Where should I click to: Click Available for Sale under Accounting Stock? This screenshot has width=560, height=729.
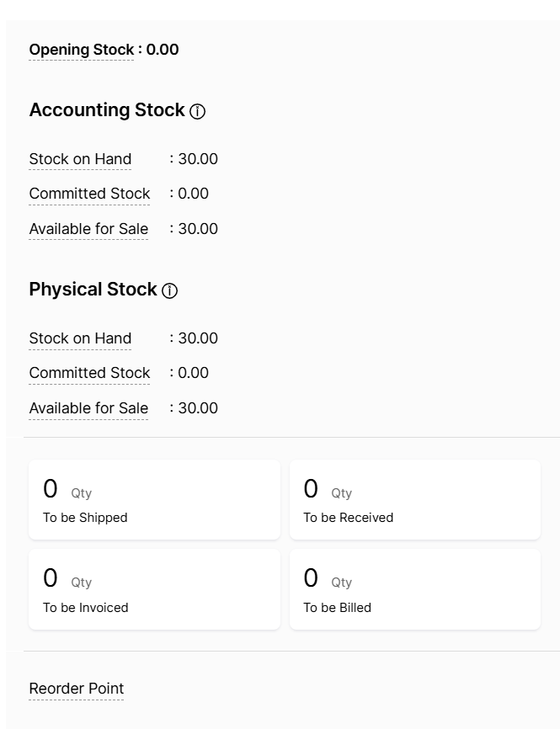point(88,229)
